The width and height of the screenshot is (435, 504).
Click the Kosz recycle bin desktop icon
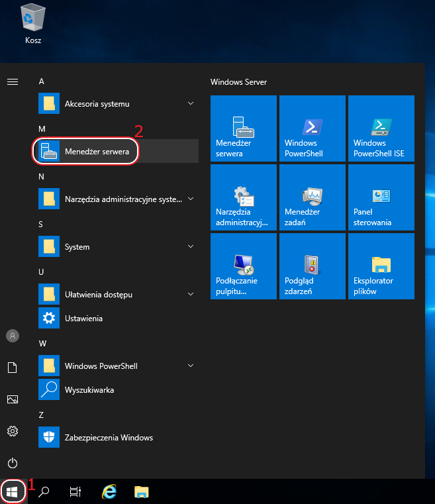[33, 24]
